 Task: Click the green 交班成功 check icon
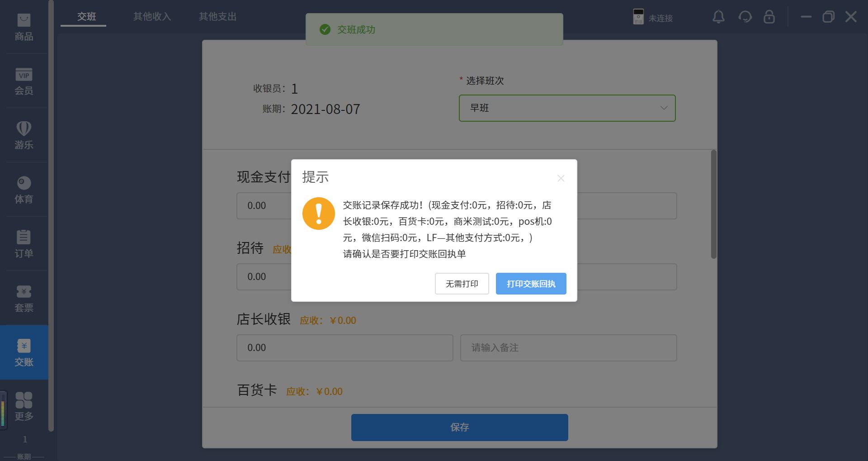[325, 29]
